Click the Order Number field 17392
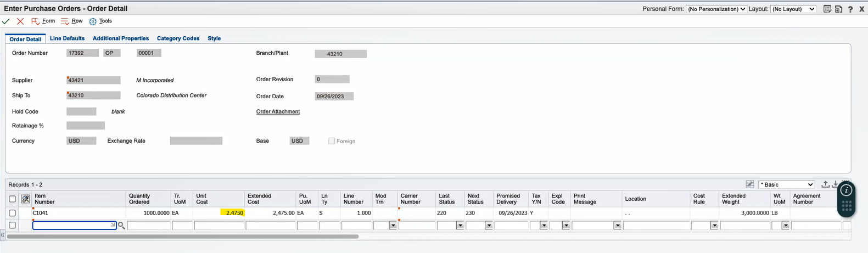This screenshot has height=253, width=868. point(82,53)
